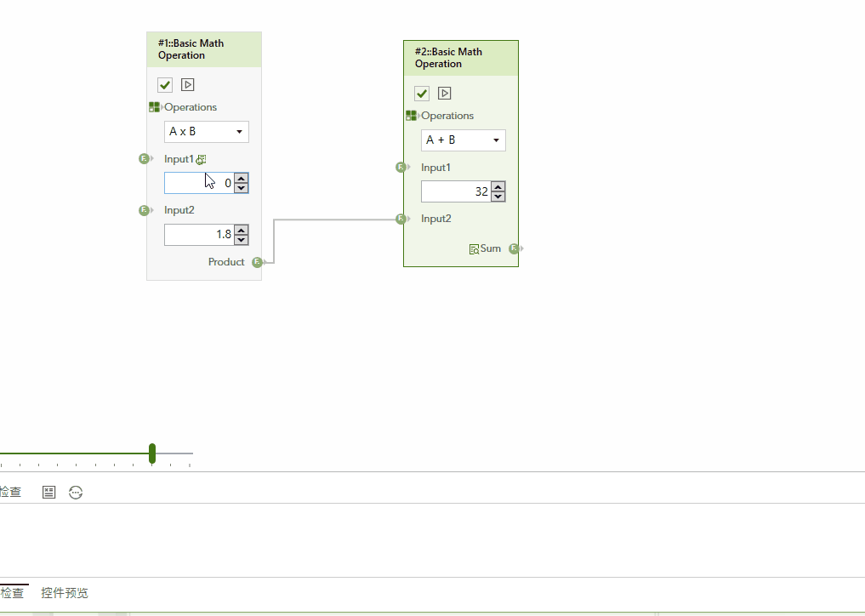Click the Operations grid icon in block #1
Viewport: 865px width, 616px height.
pos(154,107)
